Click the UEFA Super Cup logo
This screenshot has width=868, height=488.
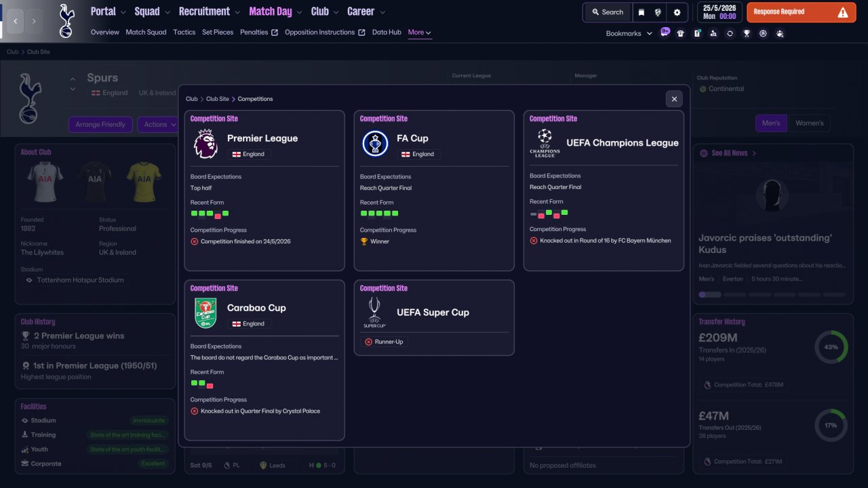[x=375, y=312]
